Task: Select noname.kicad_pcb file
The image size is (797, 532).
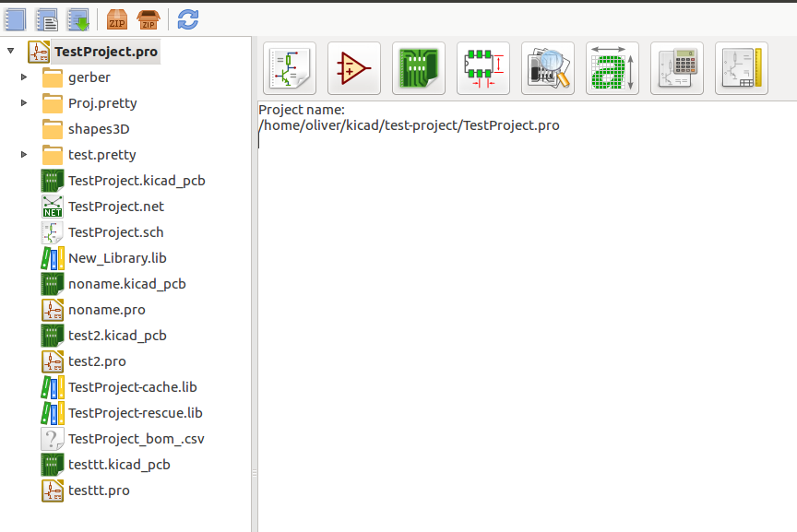Action: (x=127, y=284)
